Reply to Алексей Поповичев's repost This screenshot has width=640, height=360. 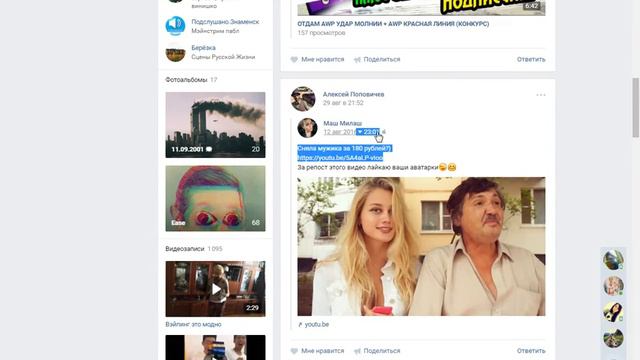tap(531, 351)
